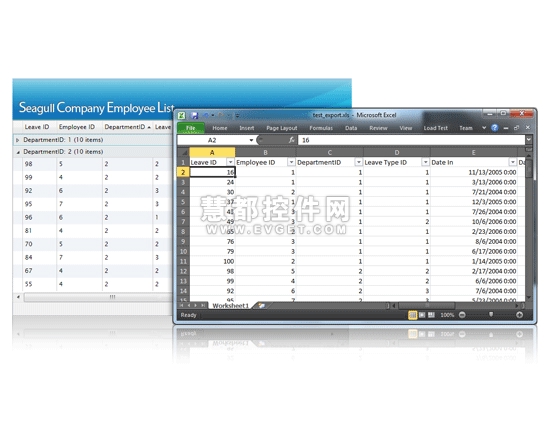Screen dimensions: 550x430
Task: Open the Formulas ribbon tab
Action: click(321, 128)
